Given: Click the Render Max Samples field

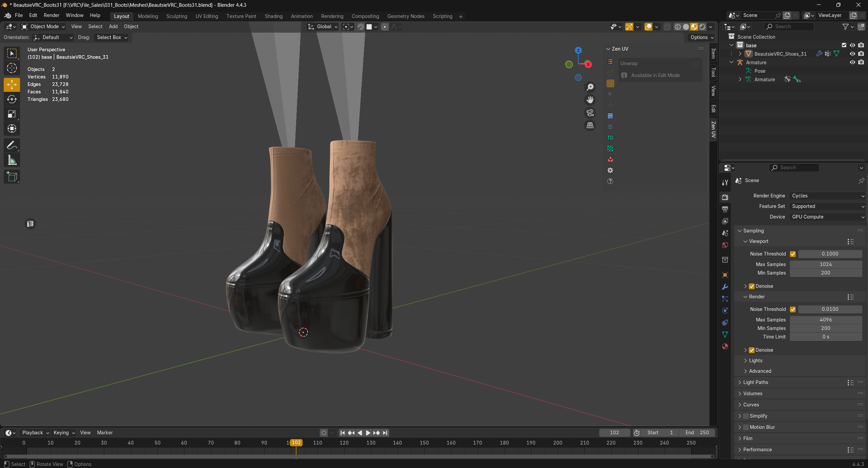Looking at the screenshot, I should tap(826, 320).
